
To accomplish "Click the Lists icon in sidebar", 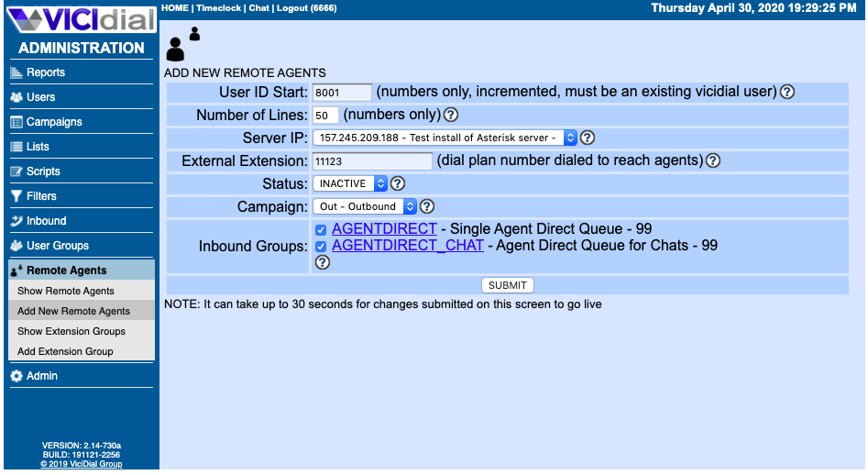I will [16, 147].
